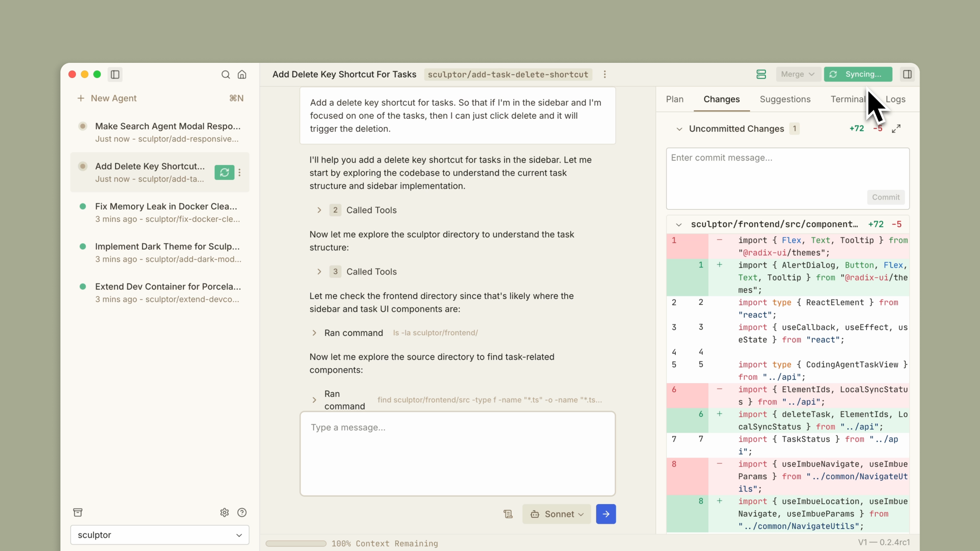Image resolution: width=980 pixels, height=551 pixels.
Task: Switch to the Suggestions tab
Action: click(784, 99)
